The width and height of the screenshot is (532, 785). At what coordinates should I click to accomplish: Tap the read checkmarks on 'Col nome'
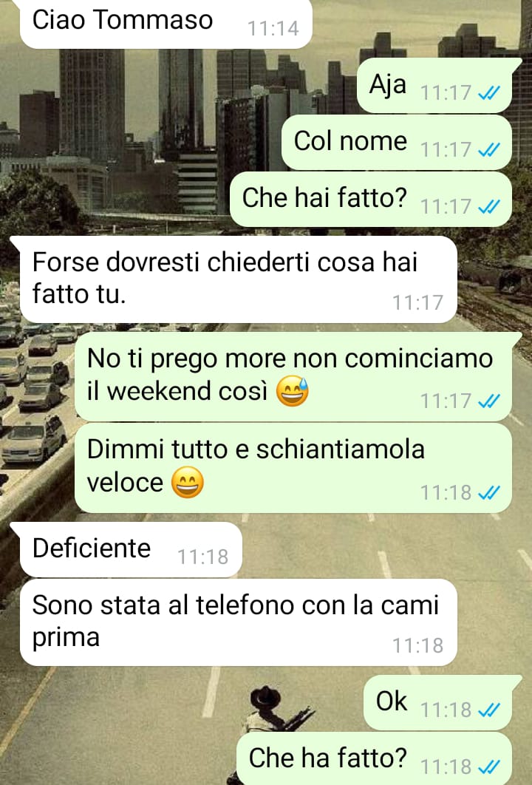489,150
